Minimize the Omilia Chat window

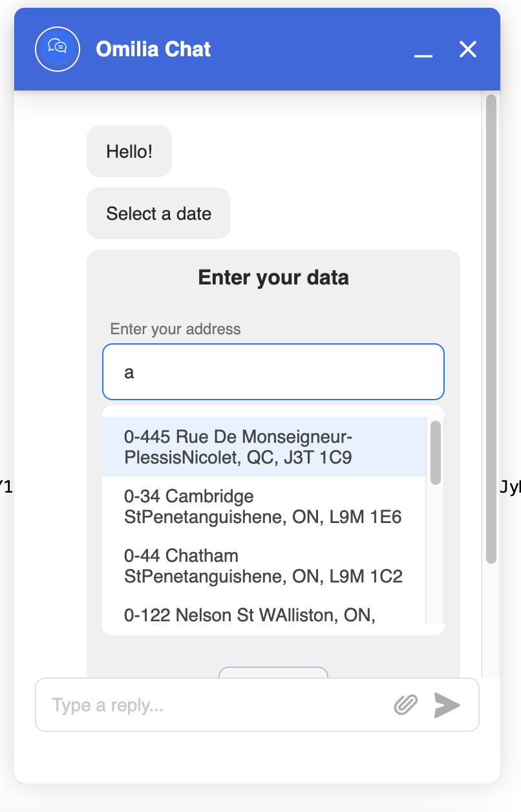click(423, 55)
